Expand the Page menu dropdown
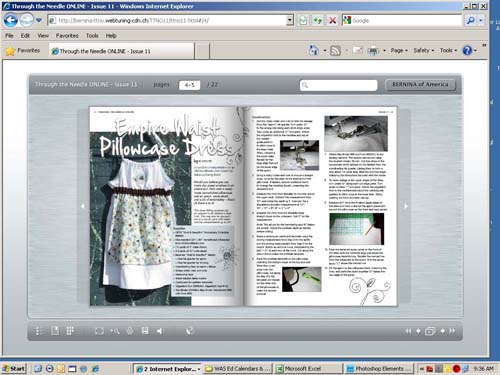Screen dimensions: 500x375 click(x=399, y=50)
